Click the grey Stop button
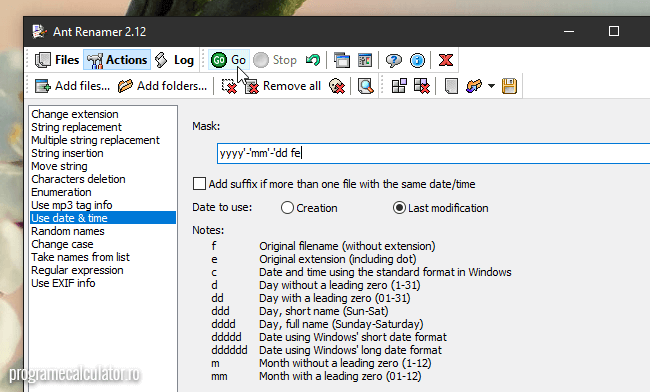Viewport: 650px width, 392px height. [275, 60]
